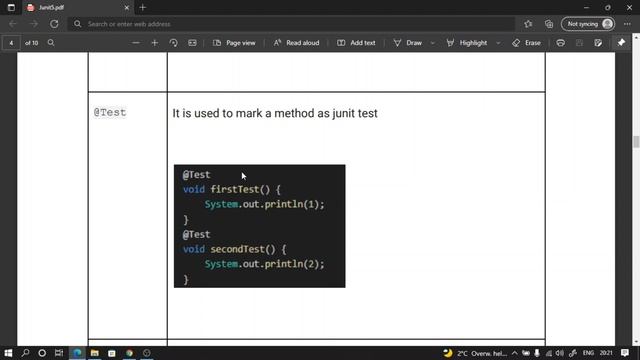Close the Junit5.pdf tab
The width and height of the screenshot is (640, 360).
pos(127,7)
